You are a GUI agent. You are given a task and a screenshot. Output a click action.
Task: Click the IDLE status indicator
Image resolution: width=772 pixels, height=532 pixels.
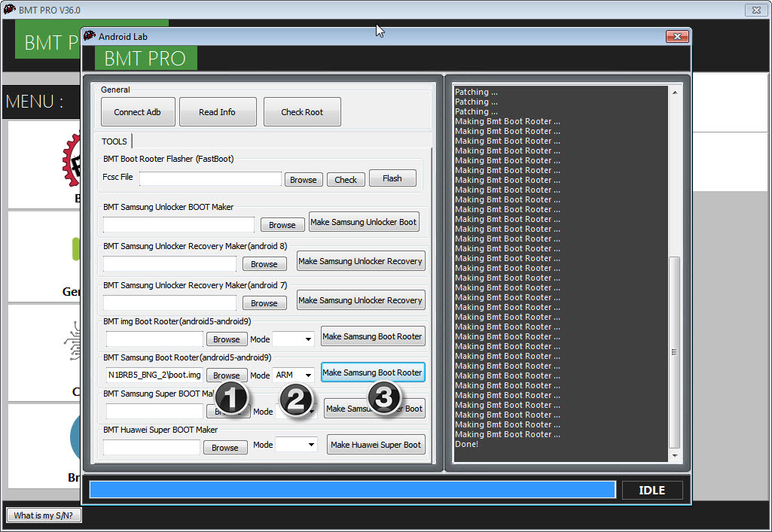(x=651, y=490)
